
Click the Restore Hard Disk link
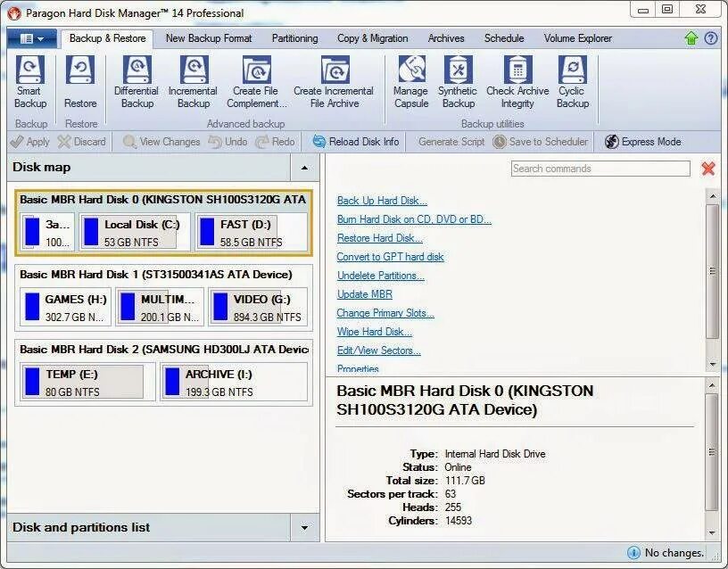[380, 238]
